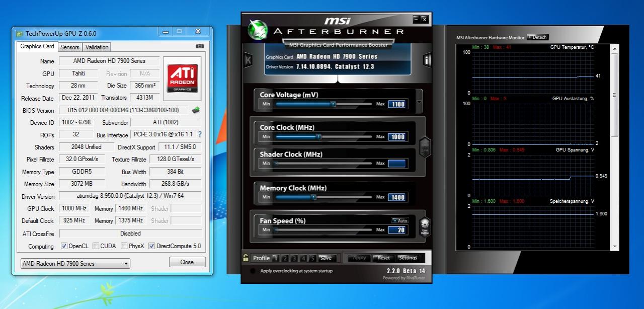Click the Default Clock 925 MHz value

tap(74, 220)
